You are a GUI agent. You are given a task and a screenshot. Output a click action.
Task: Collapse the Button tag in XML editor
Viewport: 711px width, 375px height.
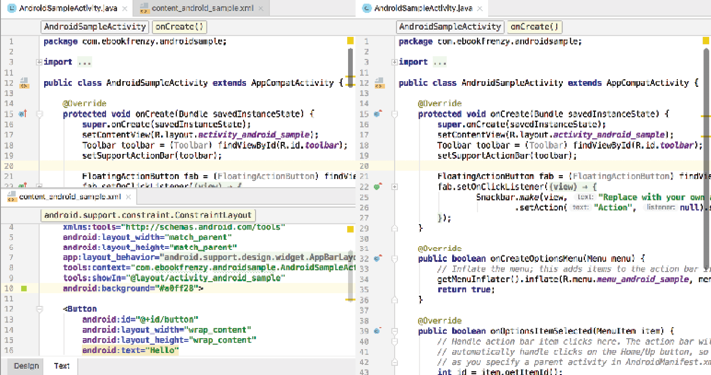tap(39, 309)
